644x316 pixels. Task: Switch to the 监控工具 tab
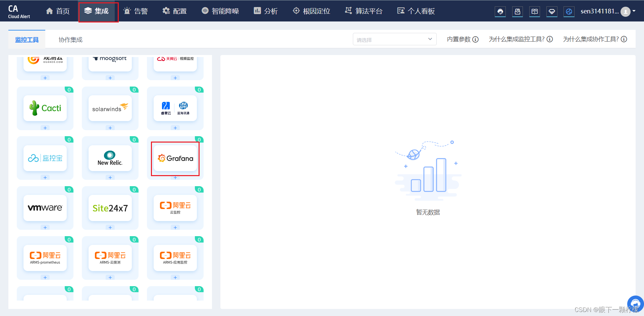27,40
